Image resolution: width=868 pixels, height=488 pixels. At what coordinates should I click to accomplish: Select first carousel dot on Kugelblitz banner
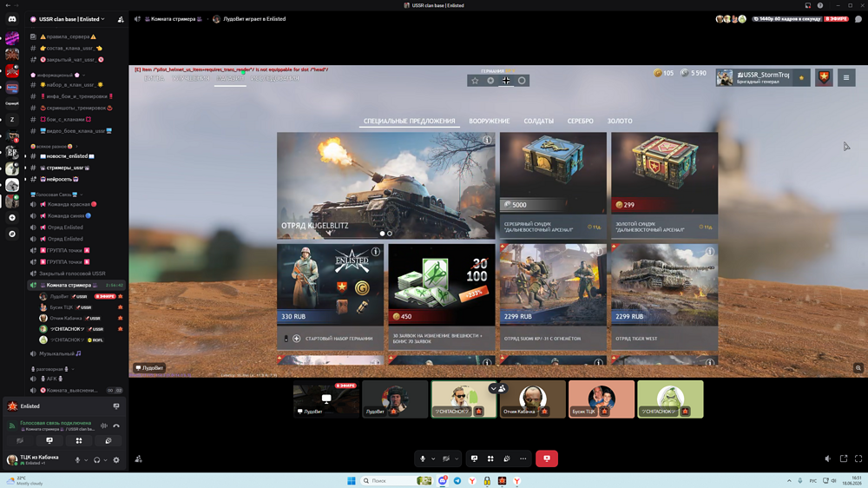[x=382, y=234]
